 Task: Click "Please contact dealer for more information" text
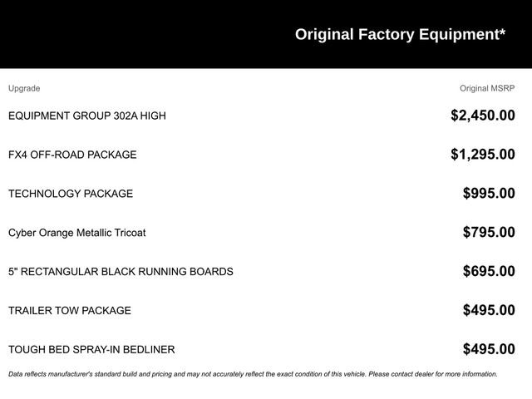(x=432, y=374)
